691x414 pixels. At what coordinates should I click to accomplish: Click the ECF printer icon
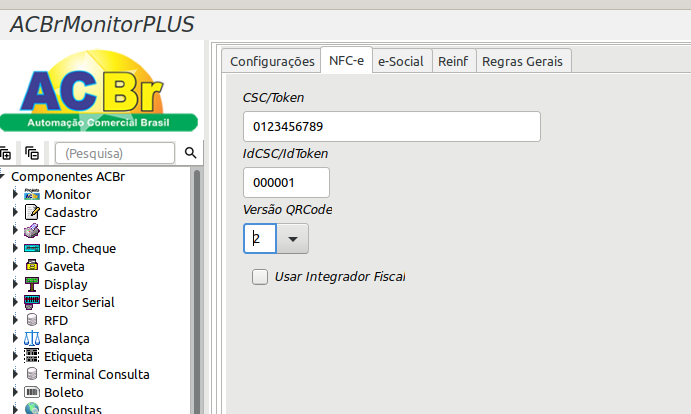pos(32,231)
